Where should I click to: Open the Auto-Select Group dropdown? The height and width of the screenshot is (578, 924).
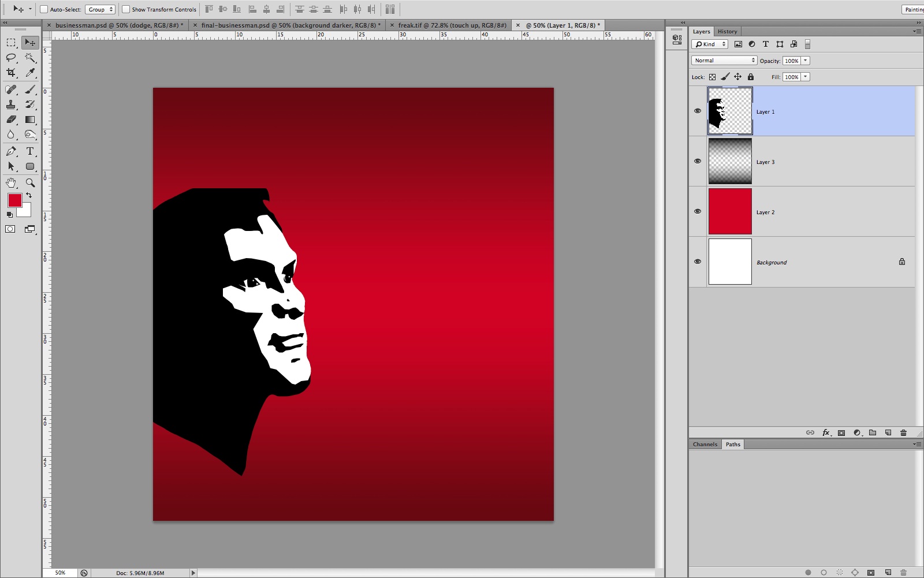(x=100, y=9)
